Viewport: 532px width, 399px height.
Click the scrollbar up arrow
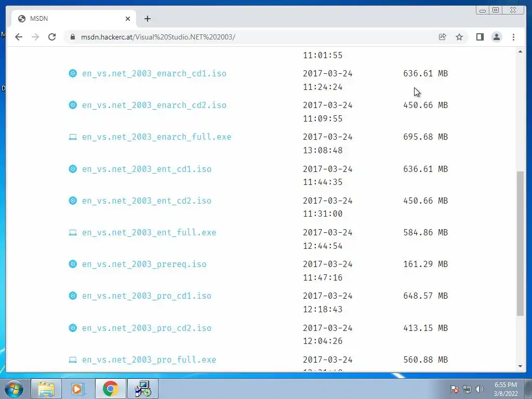(520, 51)
